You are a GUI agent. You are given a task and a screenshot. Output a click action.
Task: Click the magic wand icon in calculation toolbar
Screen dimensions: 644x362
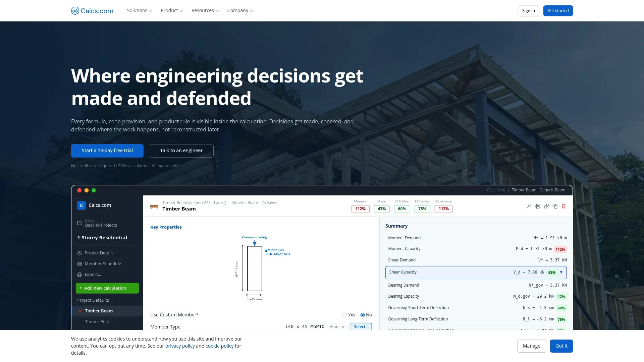[x=529, y=206]
